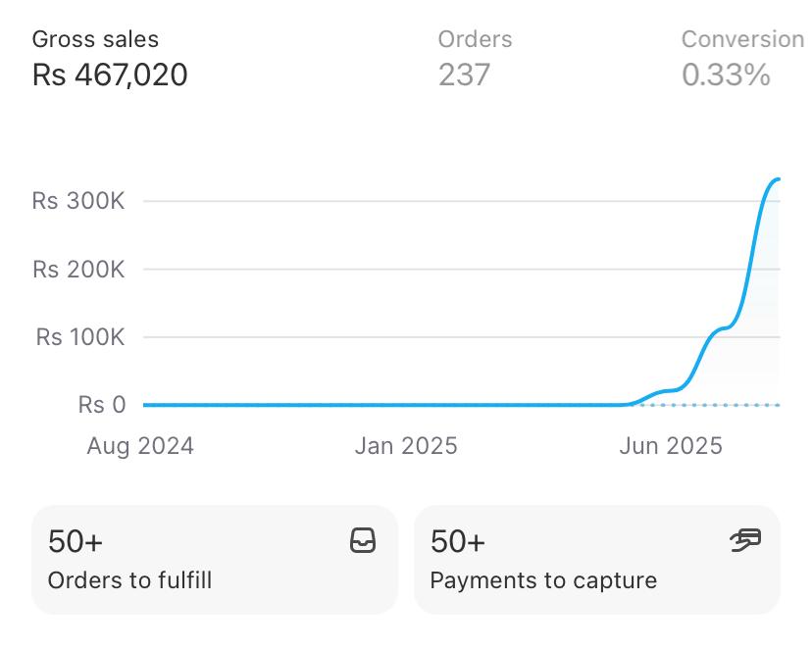
Task: Click the Rs 467,020 gross sales value
Action: point(110,75)
